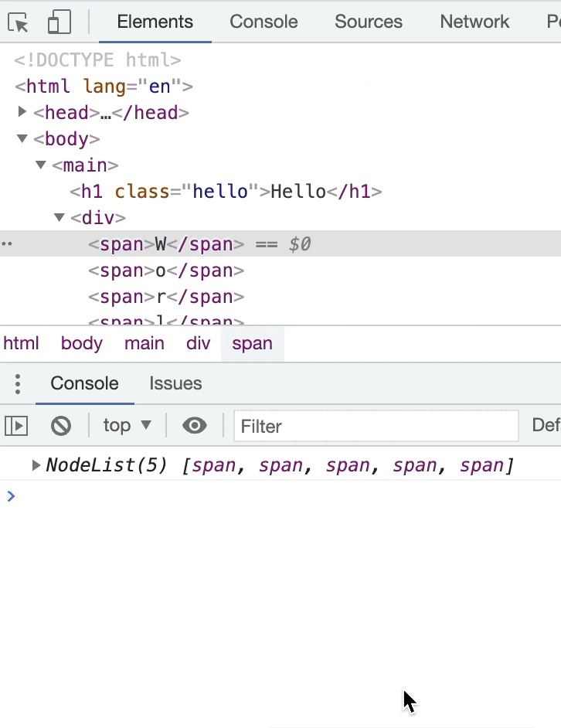Image resolution: width=561 pixels, height=728 pixels.
Task: Switch to the Elements tab
Action: (x=155, y=22)
